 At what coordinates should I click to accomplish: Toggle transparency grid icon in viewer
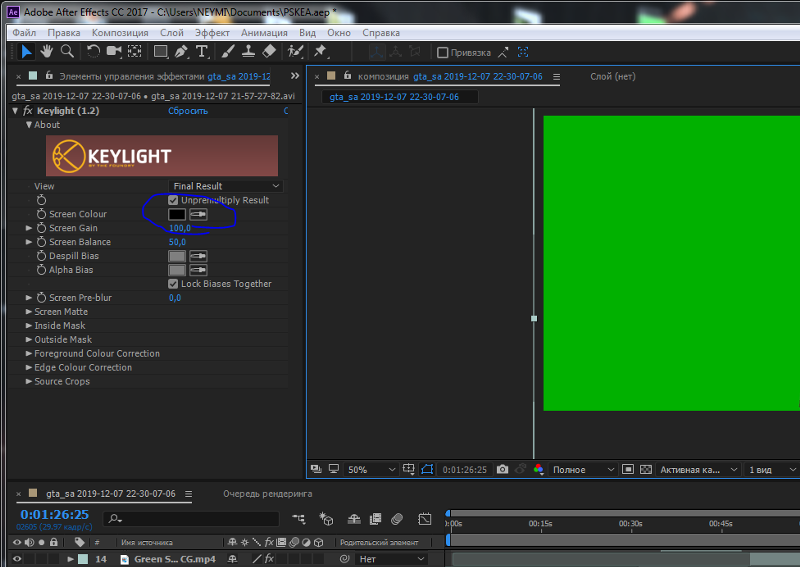click(645, 469)
